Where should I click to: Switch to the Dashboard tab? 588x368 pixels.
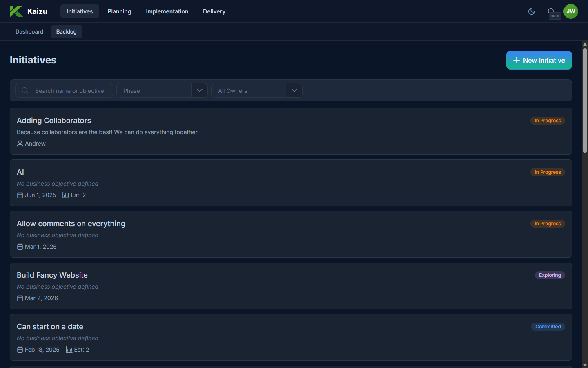click(29, 31)
